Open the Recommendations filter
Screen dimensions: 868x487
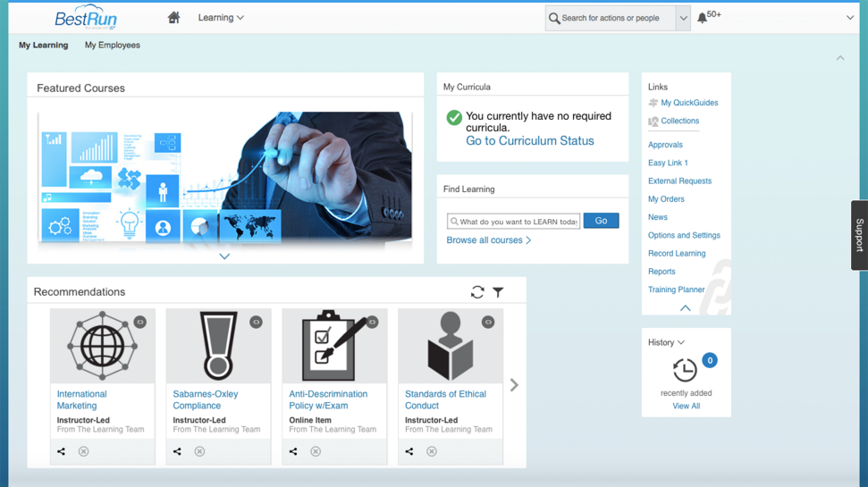pyautogui.click(x=498, y=292)
